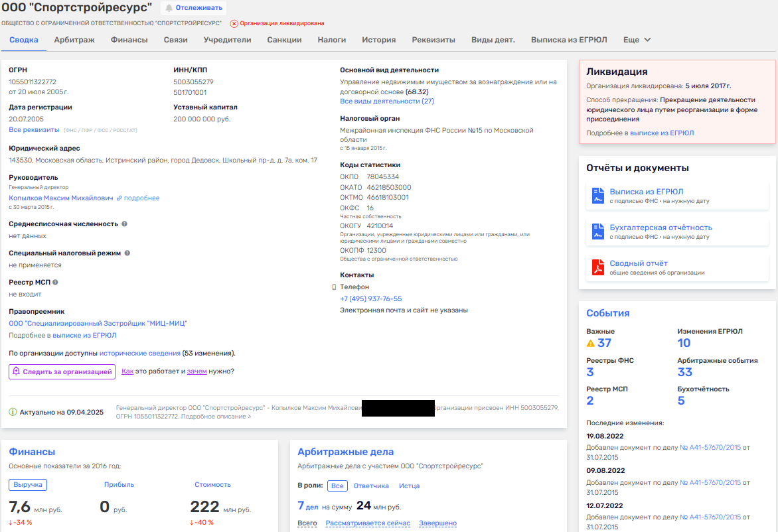Screen dimensions: 778x532
Task: Click phone number +7 (495) 937-76-55
Action: pos(370,299)
